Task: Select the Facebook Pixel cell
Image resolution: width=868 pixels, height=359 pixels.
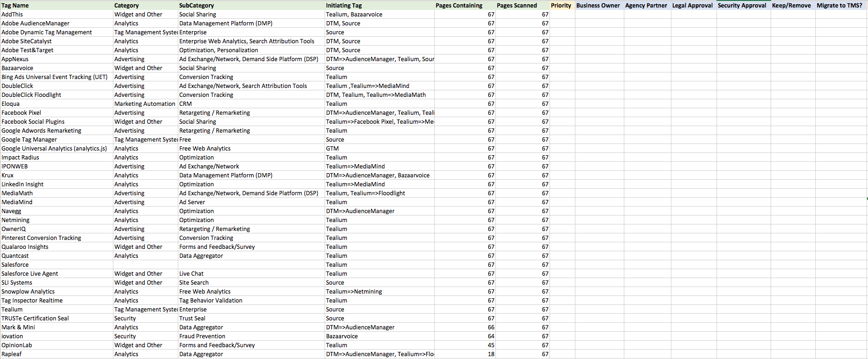Action: (x=56, y=112)
